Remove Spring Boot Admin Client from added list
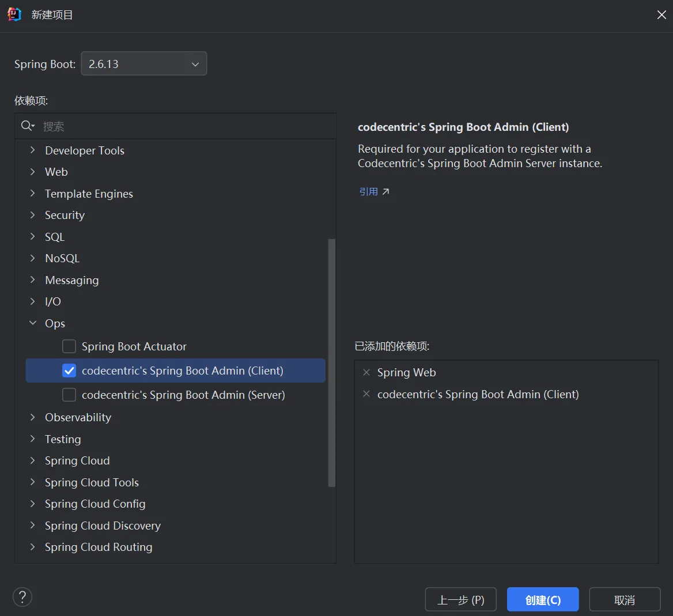 click(x=366, y=394)
